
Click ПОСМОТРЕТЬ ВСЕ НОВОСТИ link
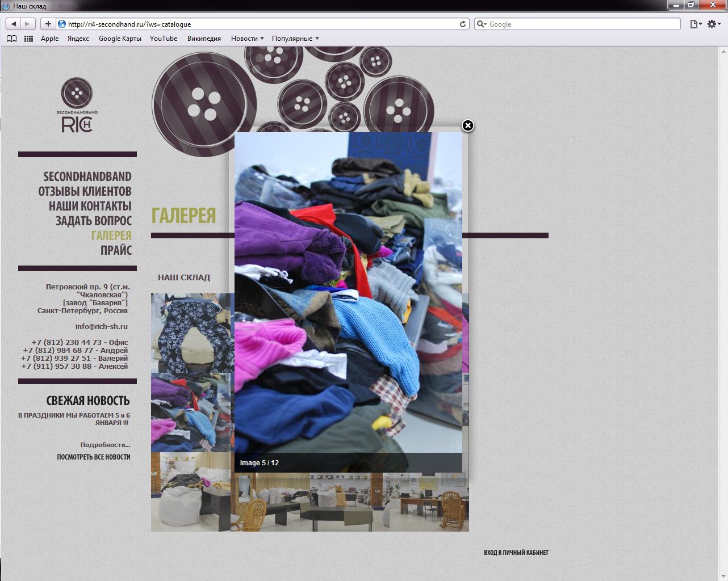point(94,457)
